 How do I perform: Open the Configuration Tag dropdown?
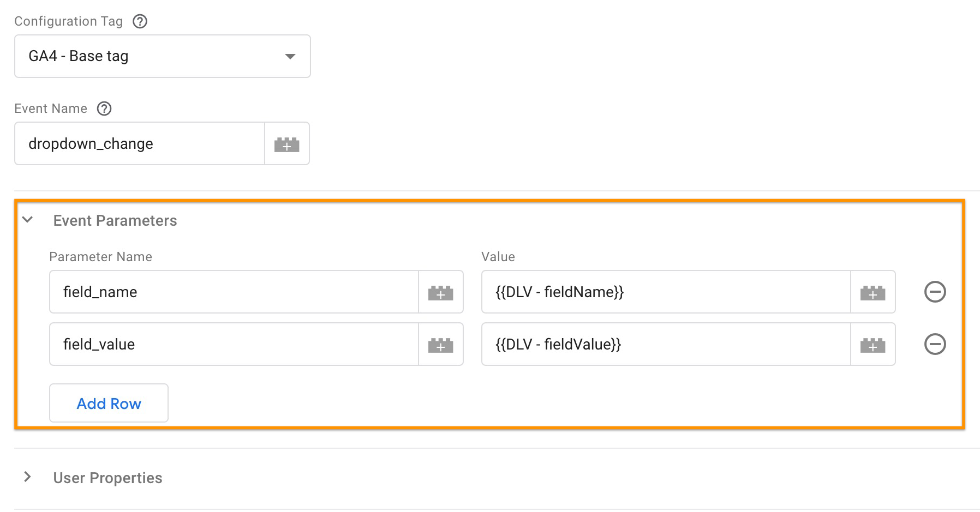(x=291, y=56)
